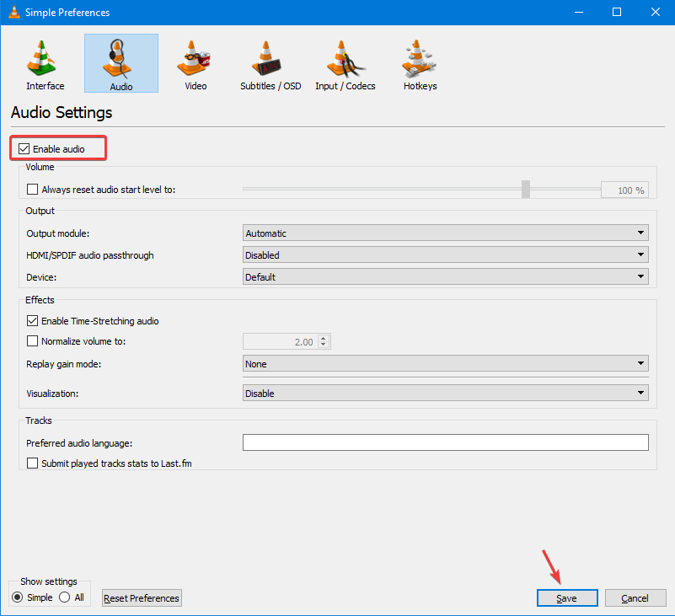Select the Video settings icon
Screen dimensions: 675x616
tap(195, 63)
